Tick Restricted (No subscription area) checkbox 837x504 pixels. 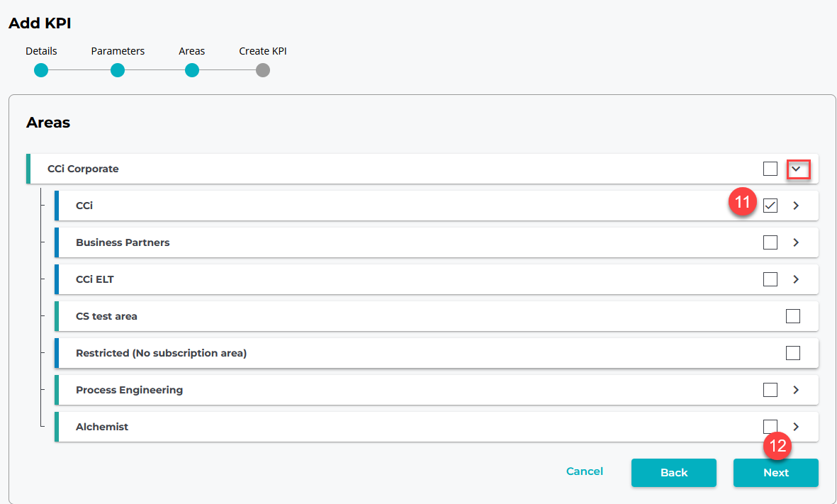tap(793, 353)
